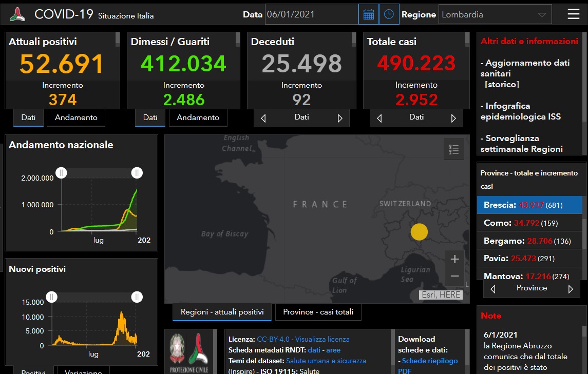Zoom in on the map
Screen dimensions: 588x374
tap(454, 260)
